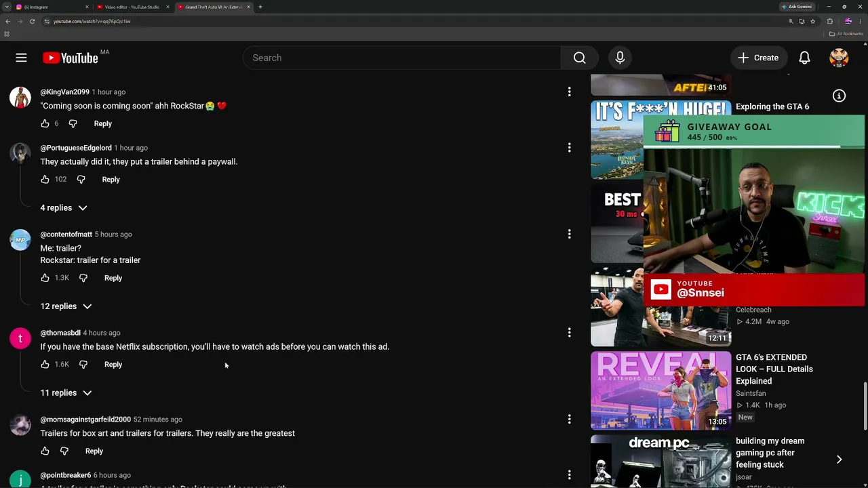Reply to @KingVan2099's comment
The image size is (868, 488).
[103, 123]
